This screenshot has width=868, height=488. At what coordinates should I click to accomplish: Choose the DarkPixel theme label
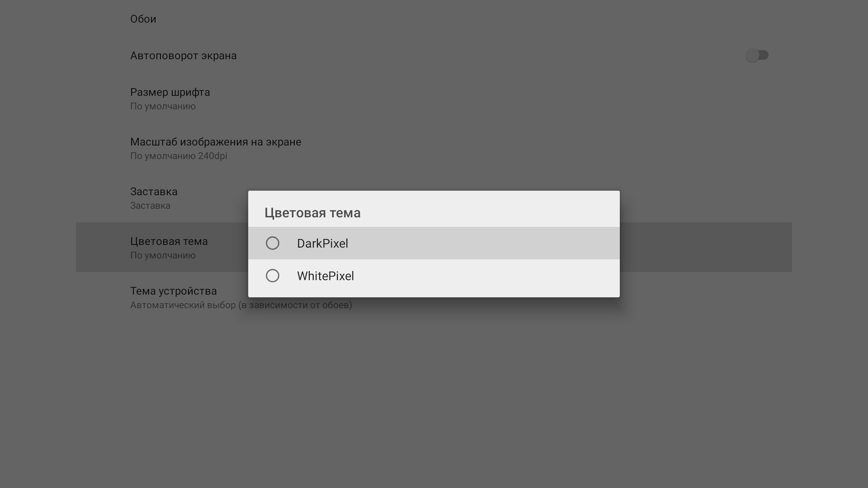[x=322, y=244]
